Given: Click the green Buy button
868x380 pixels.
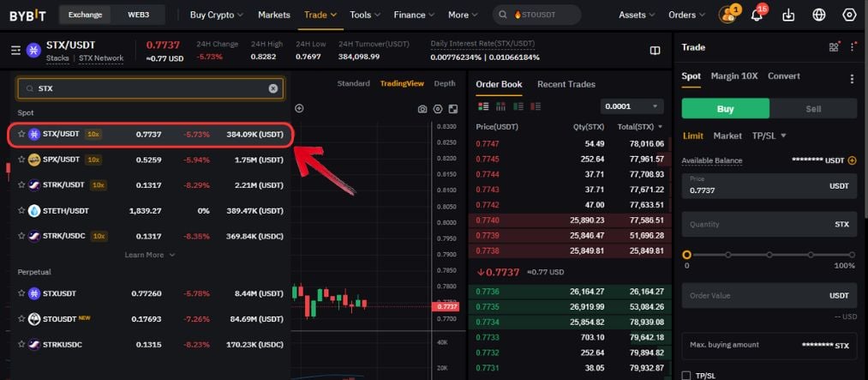Looking at the screenshot, I should click(725, 109).
